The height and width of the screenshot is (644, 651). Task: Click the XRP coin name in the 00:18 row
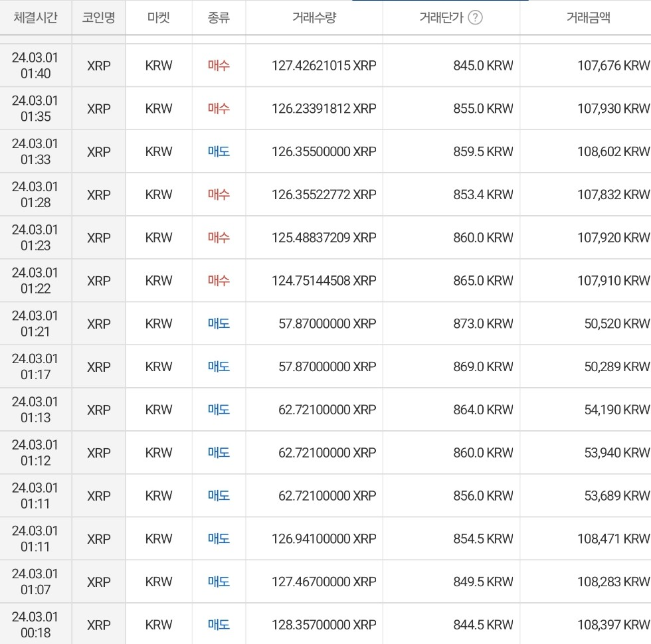pos(99,625)
